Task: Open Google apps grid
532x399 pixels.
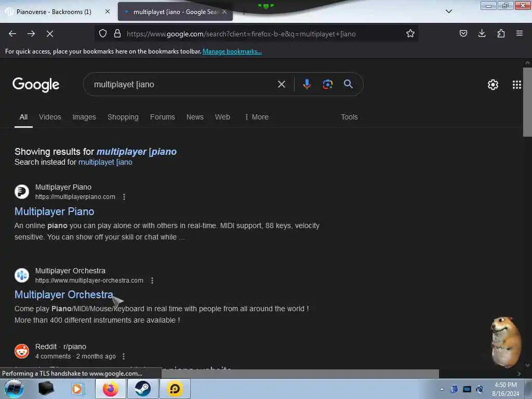Action: pos(517,85)
